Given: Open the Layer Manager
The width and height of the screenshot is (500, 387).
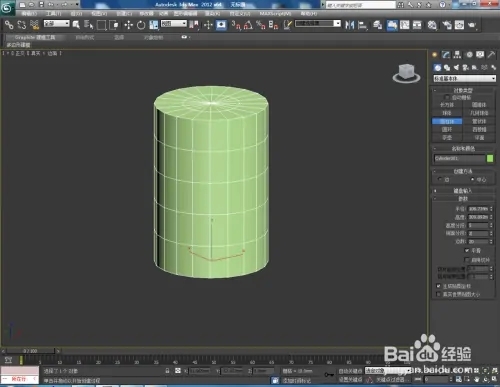Looking at the screenshot, I should [x=377, y=25].
